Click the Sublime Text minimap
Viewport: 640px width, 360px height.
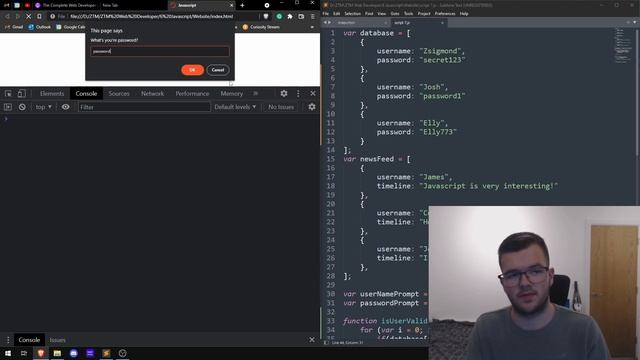click(x=623, y=46)
